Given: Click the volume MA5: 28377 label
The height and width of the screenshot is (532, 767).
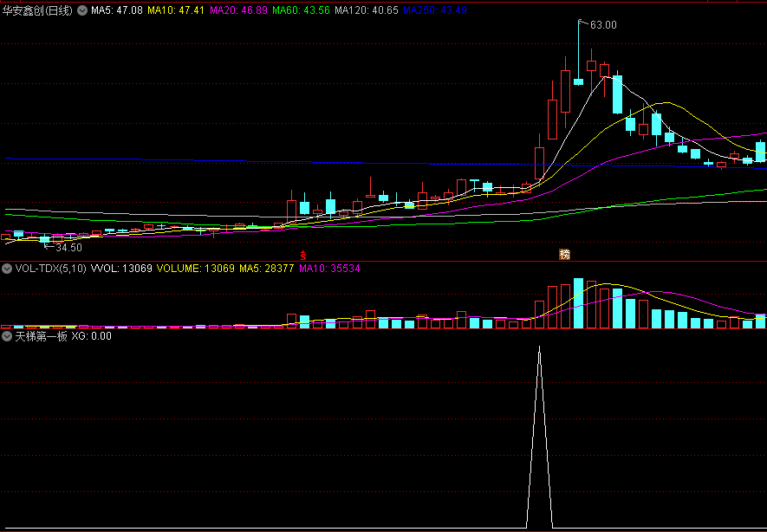Looking at the screenshot, I should tap(267, 268).
